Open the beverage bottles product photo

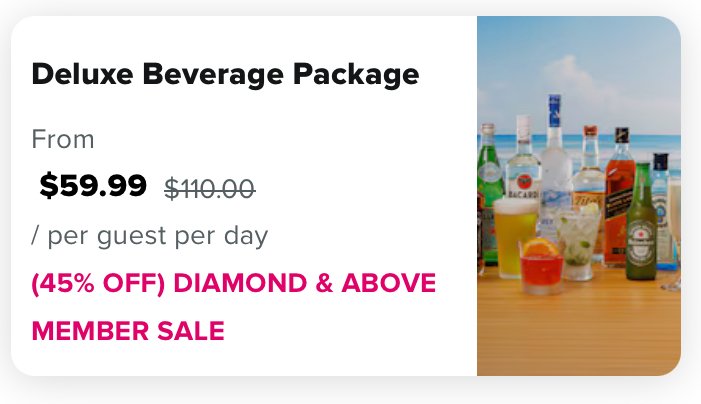(x=578, y=196)
